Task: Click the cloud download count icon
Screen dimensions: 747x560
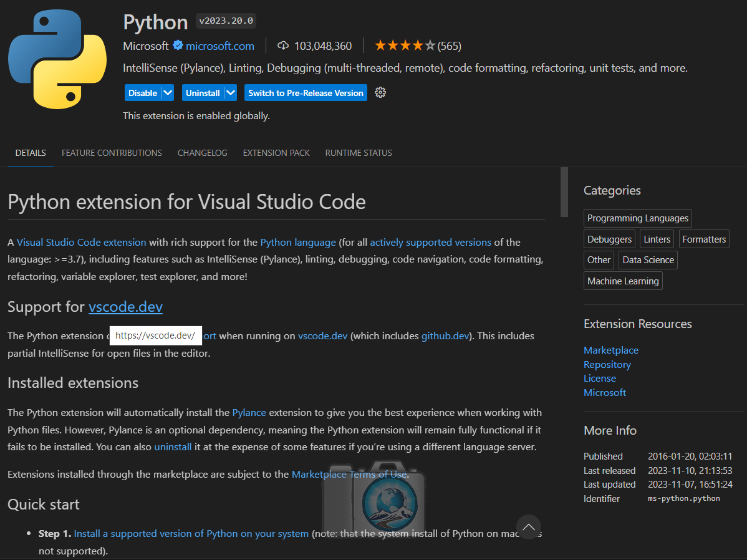Action: (284, 46)
